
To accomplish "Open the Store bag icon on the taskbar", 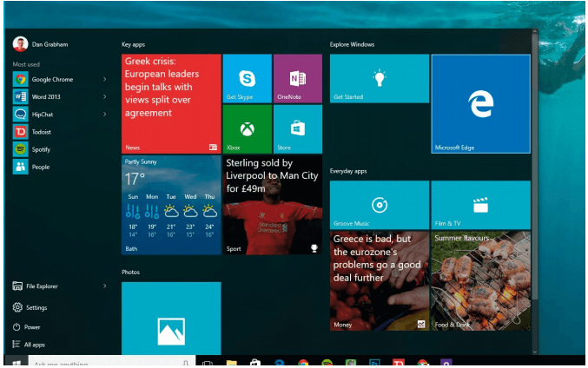I will (x=255, y=363).
